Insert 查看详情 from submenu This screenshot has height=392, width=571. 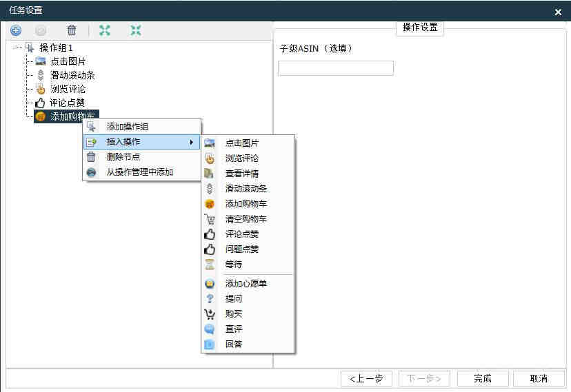coord(248,174)
